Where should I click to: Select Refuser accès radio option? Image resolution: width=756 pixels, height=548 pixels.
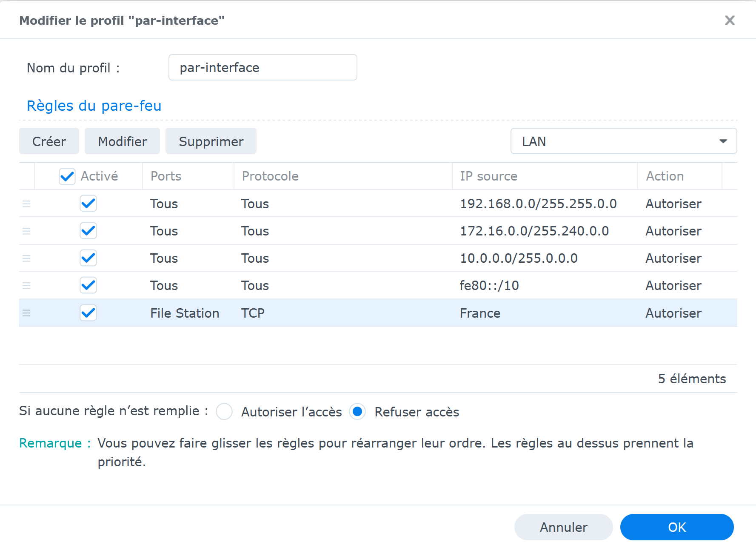[357, 412]
